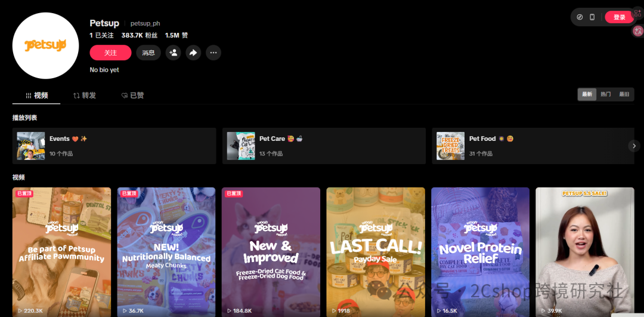Open the Nutritionally Balanced Meaty Chunks video
Screen dimensions: 644x317
[166, 252]
